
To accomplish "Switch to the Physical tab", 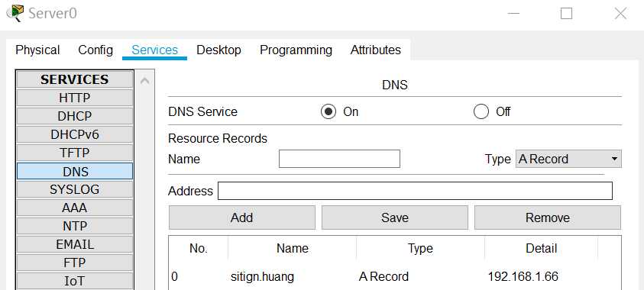I will pos(37,50).
